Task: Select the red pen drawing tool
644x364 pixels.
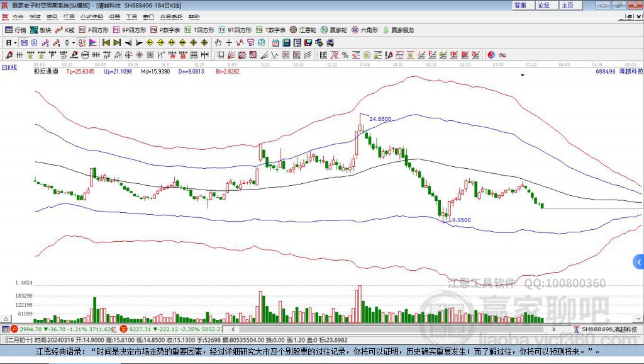Action: [9, 55]
